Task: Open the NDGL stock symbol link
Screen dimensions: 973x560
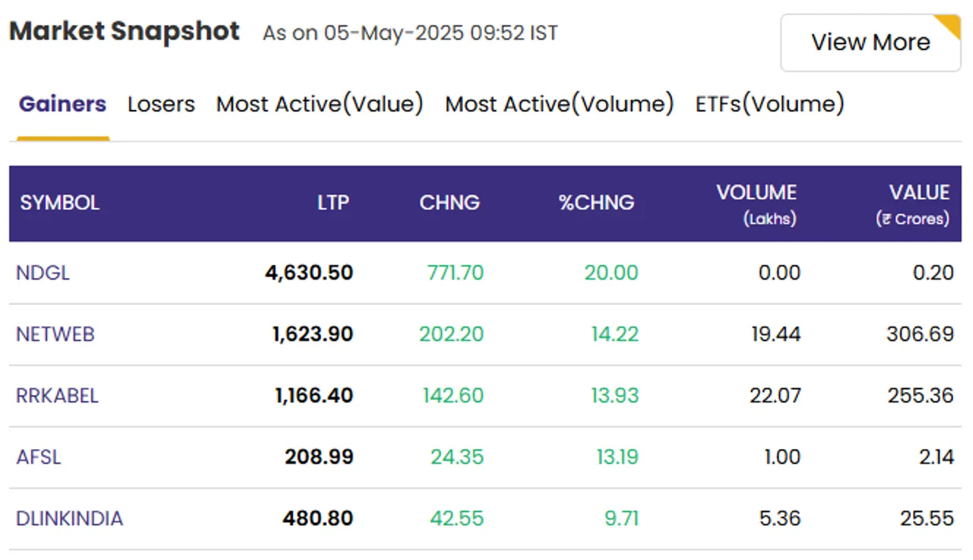Action: coord(43,273)
